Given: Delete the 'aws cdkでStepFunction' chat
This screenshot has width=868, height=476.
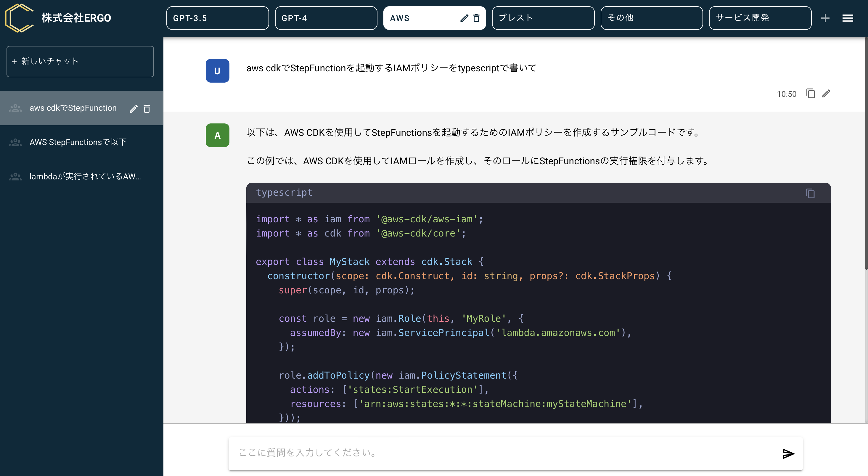Looking at the screenshot, I should coord(147,108).
